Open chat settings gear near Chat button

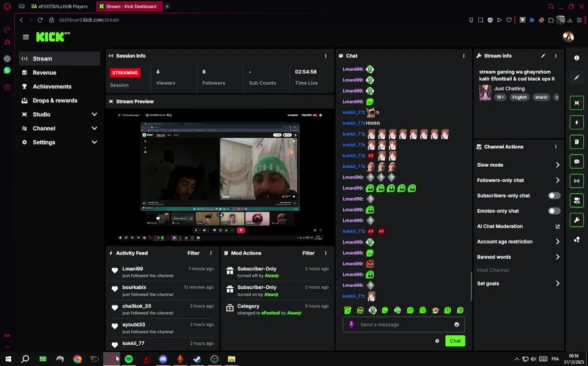coord(437,341)
